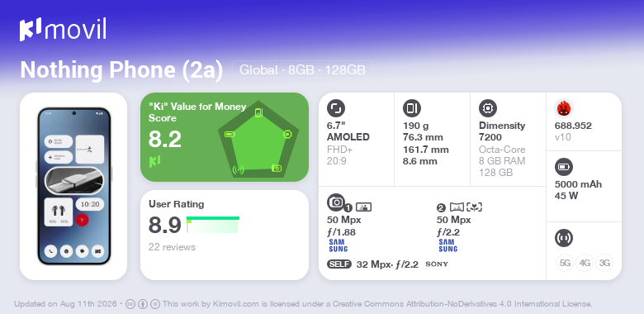644x314 pixels.
Task: Click the Nothing Phone (2a) product image
Action: pyautogui.click(x=73, y=186)
